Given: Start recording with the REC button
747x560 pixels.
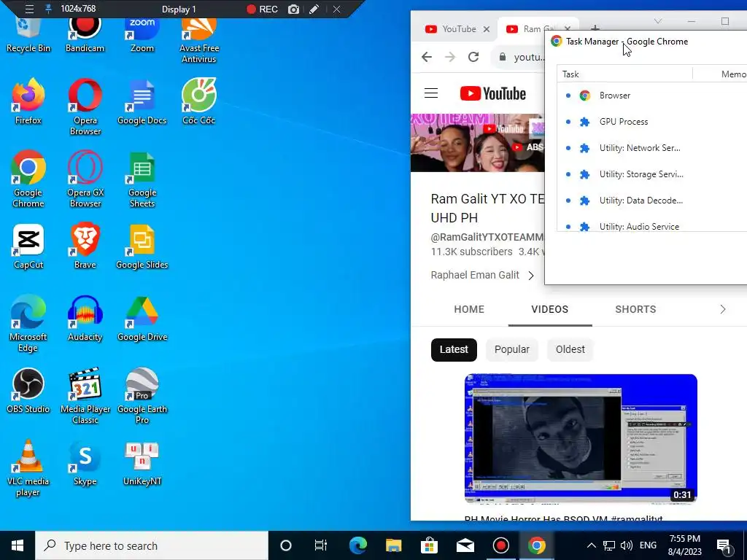Looking at the screenshot, I should click(x=262, y=9).
